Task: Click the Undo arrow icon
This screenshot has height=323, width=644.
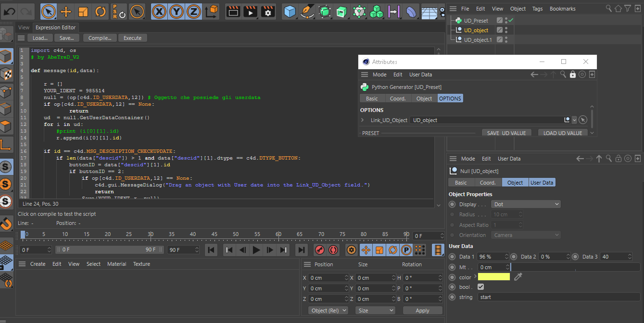Action: pos(10,11)
